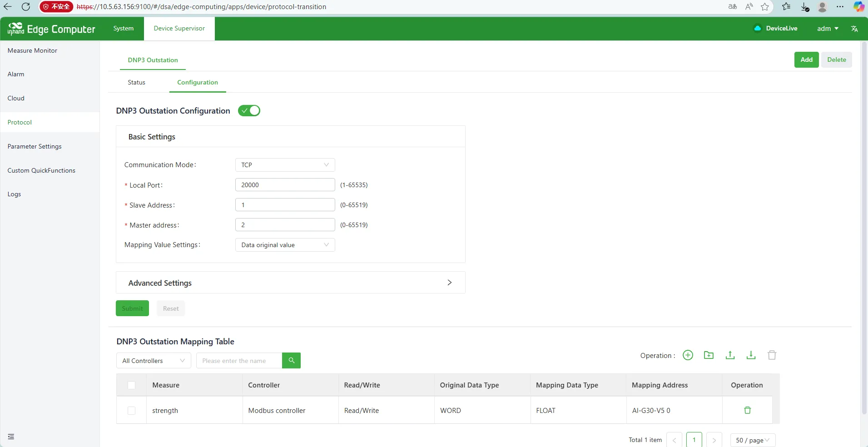Open the adm user dropdown menu
The image size is (868, 447).
pos(828,29)
